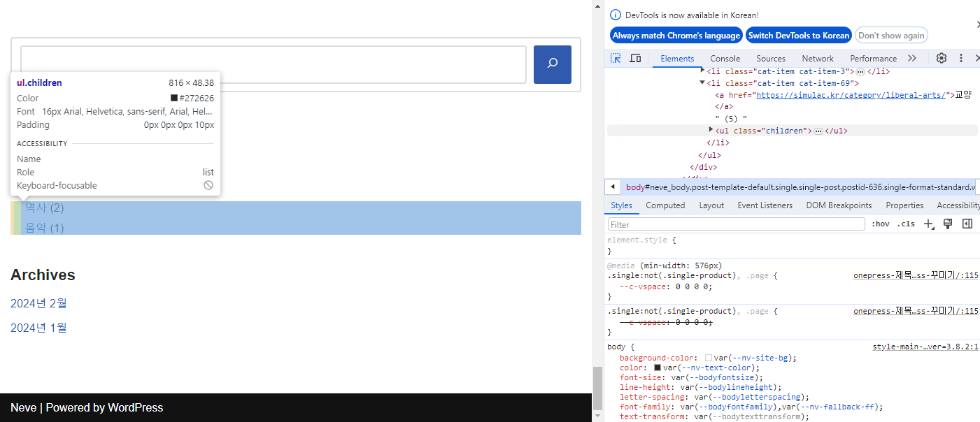Select the " (5) " text node

731,119
